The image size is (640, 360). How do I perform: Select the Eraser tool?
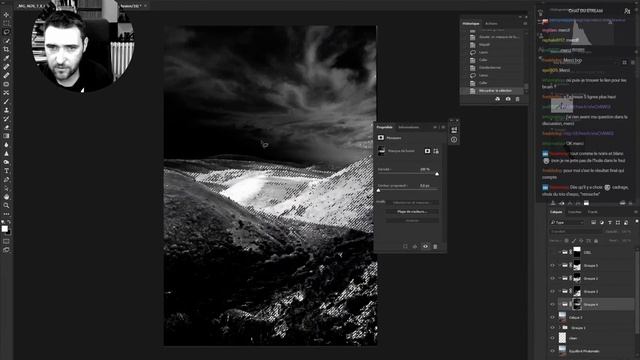click(6, 127)
